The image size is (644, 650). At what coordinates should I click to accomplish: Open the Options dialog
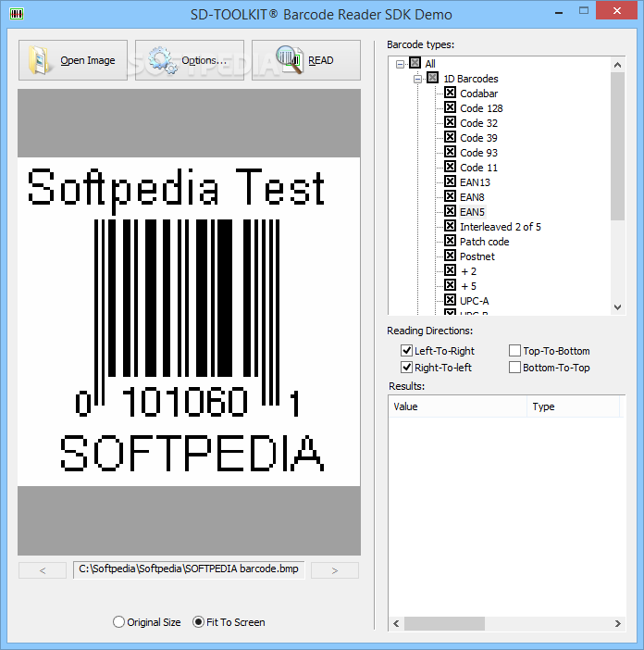pos(190,60)
